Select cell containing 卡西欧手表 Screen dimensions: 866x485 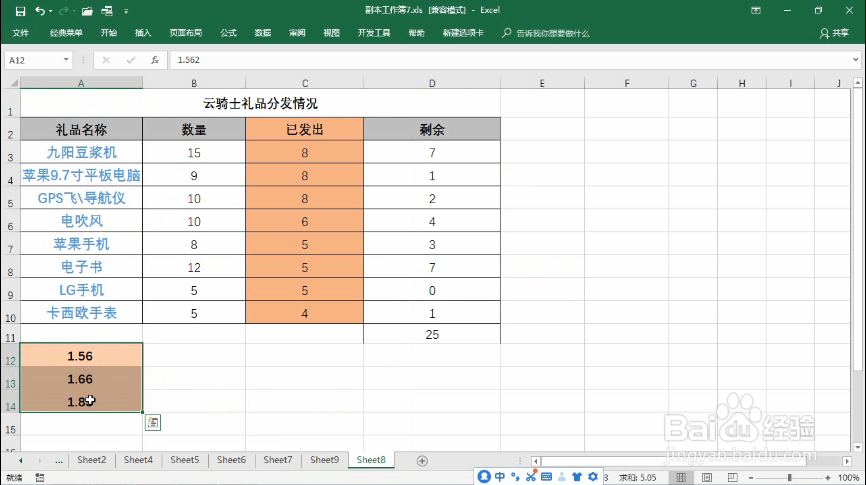pos(81,313)
